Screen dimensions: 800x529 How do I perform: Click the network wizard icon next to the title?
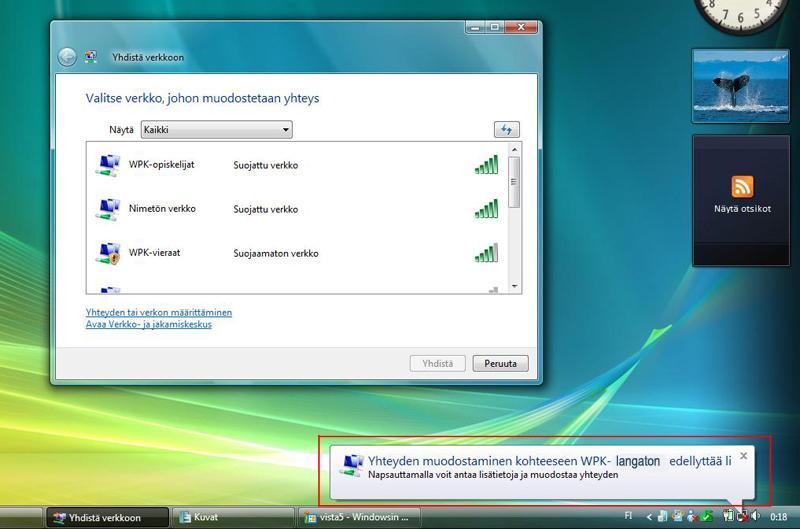pos(91,57)
